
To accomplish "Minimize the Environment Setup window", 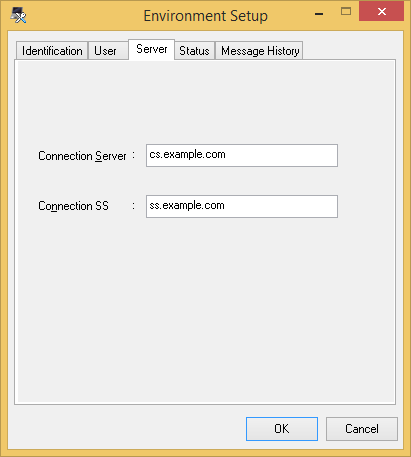I will 319,13.
